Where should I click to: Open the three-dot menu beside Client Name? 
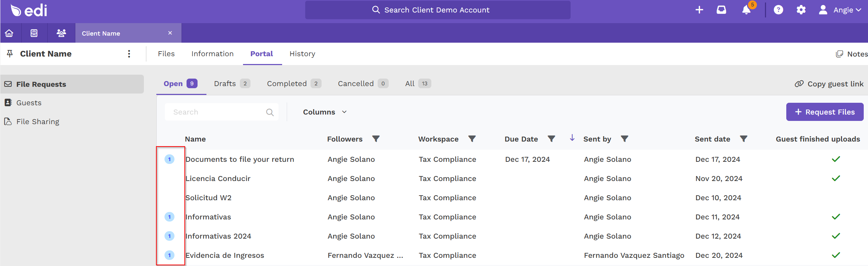pos(129,54)
